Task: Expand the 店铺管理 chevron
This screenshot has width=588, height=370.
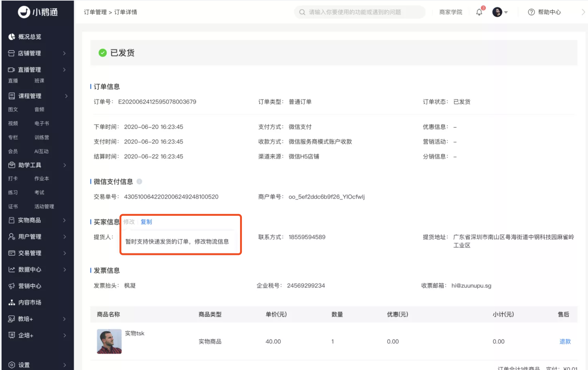Action: point(64,53)
